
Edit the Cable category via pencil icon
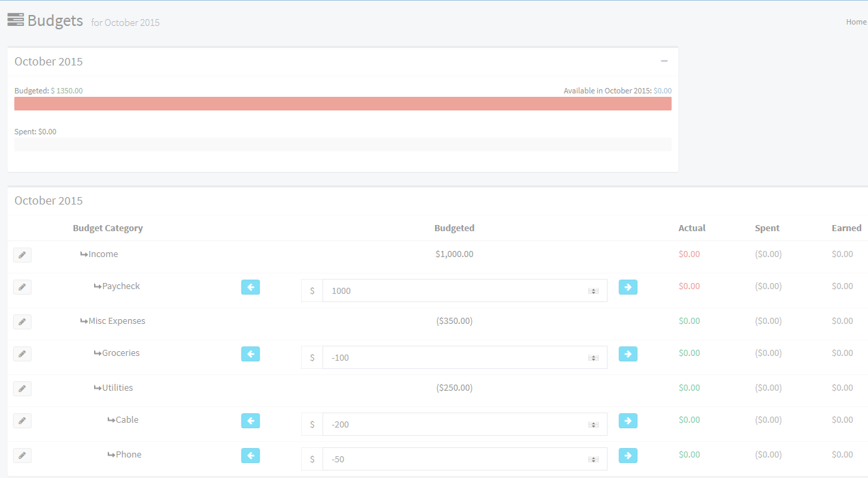[x=22, y=421]
